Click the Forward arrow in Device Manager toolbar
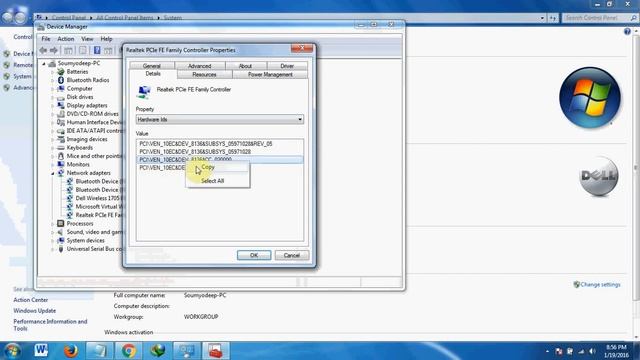640x360 pixels. [53, 50]
